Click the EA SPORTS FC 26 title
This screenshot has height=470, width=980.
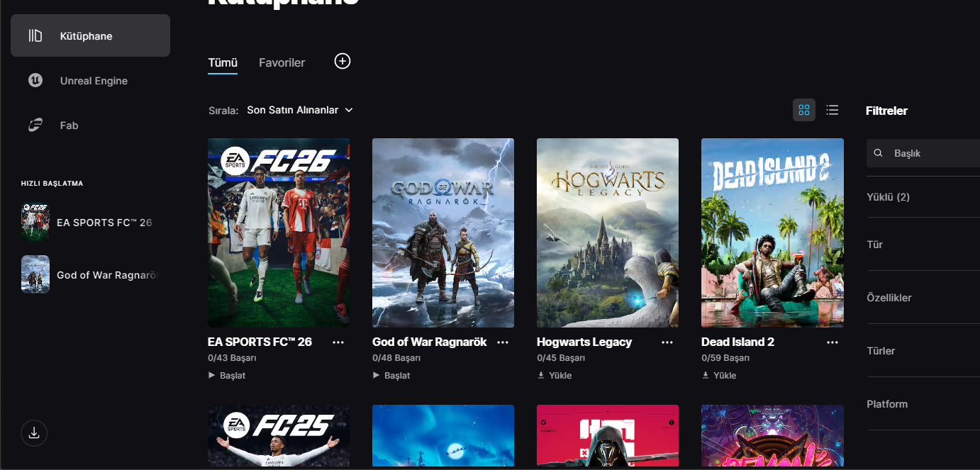tap(260, 342)
